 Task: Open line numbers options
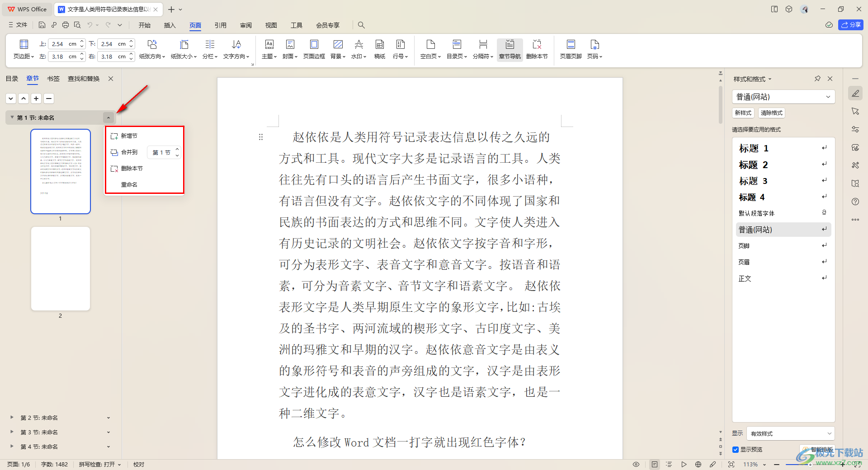coord(400,49)
